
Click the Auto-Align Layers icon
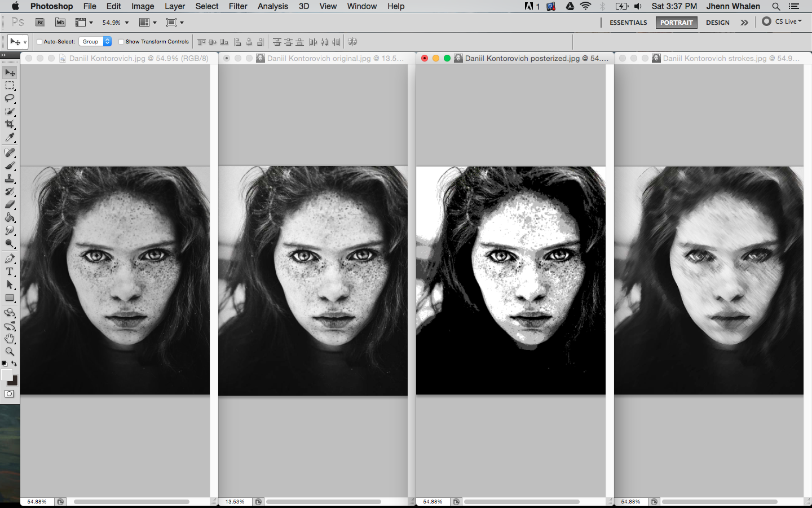[x=352, y=42]
